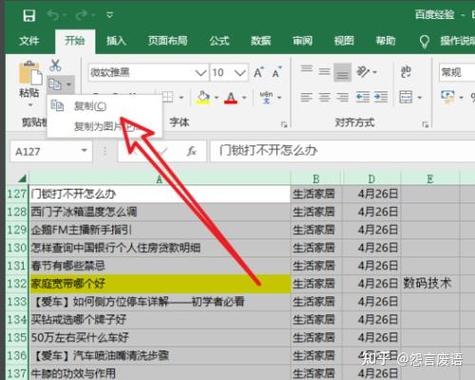Switch to the 插入 ribbon tab
475x380 pixels.
coord(116,41)
